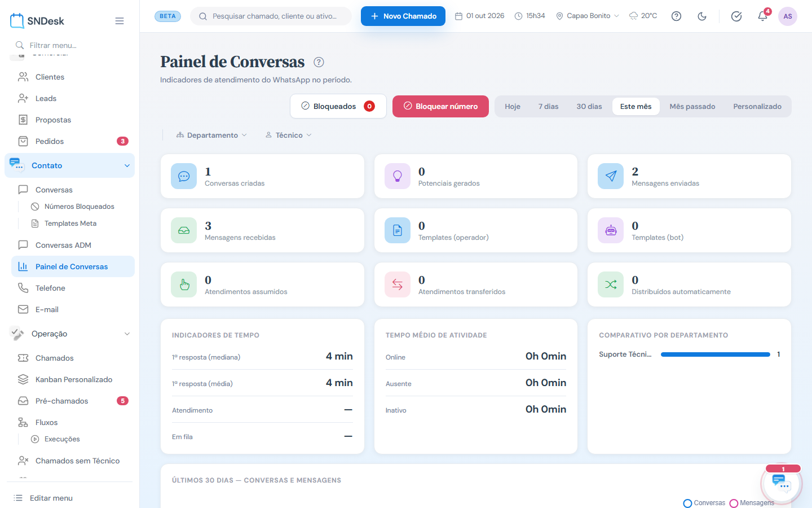Select the Personalizado period tab
The width and height of the screenshot is (812, 508).
coord(757,106)
